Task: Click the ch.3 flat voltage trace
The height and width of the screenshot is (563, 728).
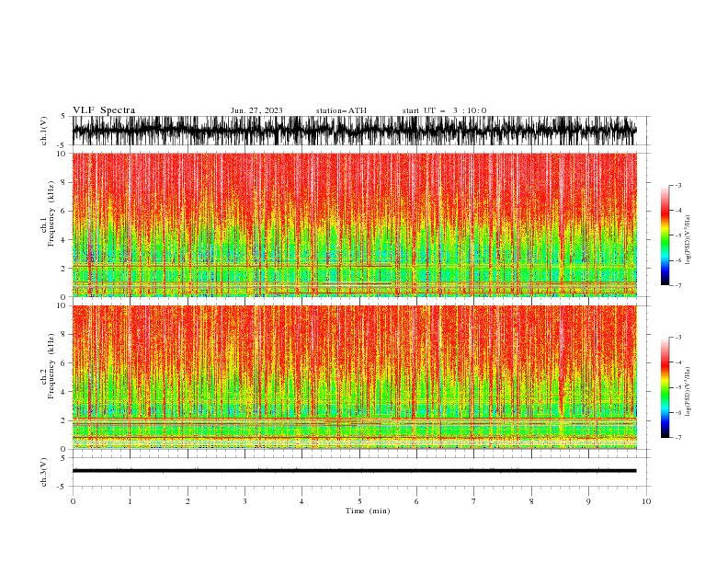Action: [x=354, y=471]
